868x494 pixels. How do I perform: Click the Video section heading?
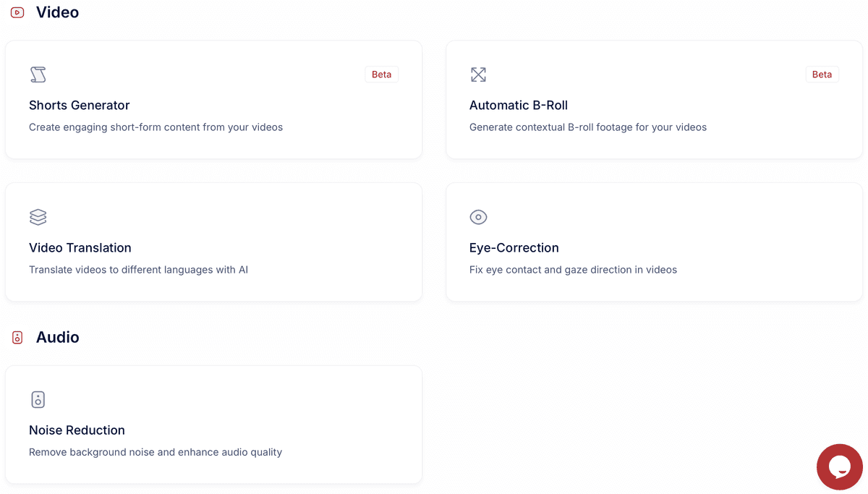pyautogui.click(x=57, y=12)
